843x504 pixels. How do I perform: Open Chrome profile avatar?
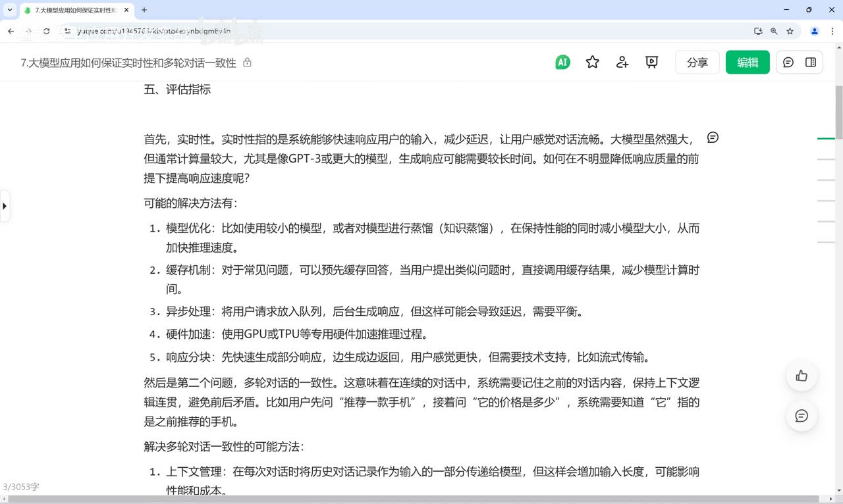(x=815, y=31)
